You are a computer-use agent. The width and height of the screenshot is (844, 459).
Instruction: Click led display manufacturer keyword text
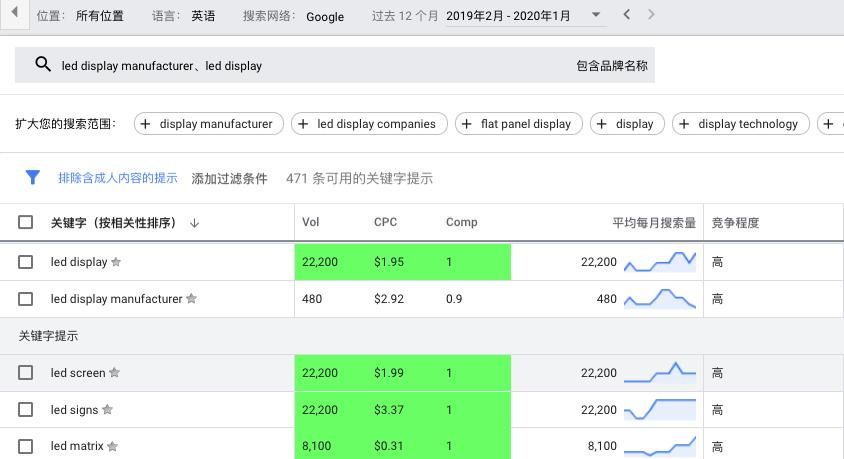[x=117, y=299]
